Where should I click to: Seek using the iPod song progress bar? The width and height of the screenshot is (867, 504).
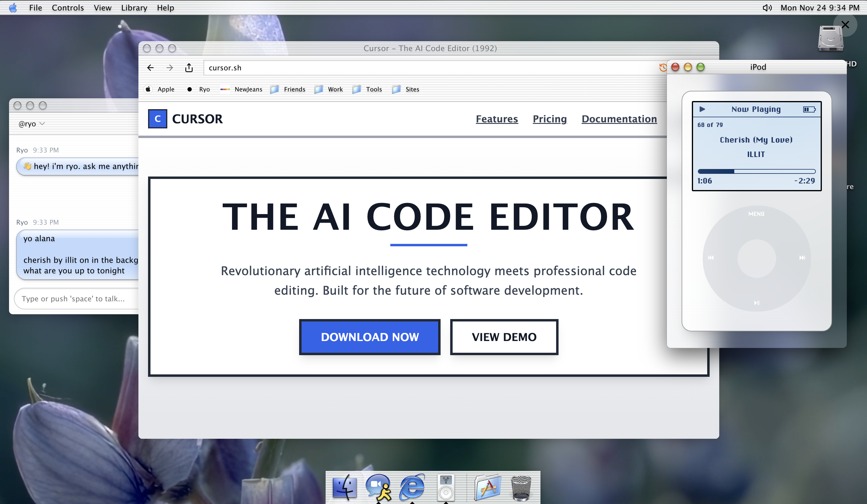756,171
